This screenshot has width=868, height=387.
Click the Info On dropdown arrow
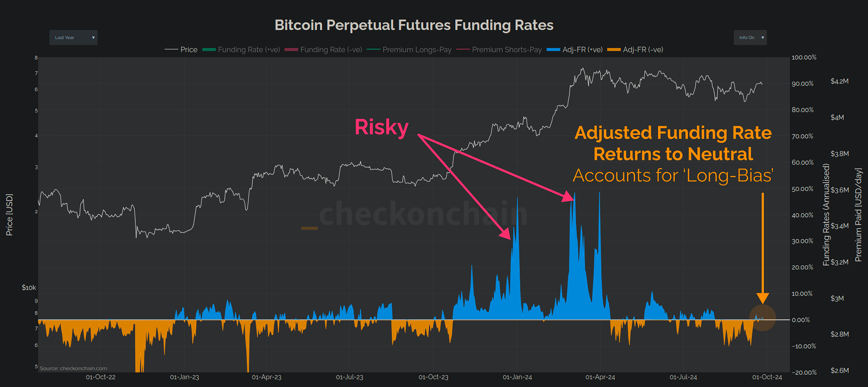[x=762, y=37]
